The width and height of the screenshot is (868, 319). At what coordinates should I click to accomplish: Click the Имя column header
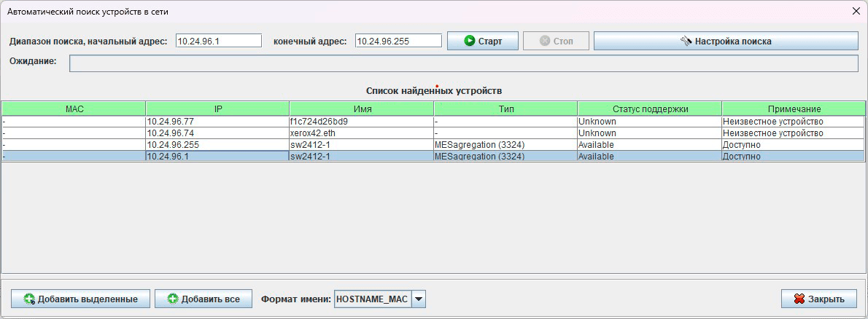(x=363, y=109)
